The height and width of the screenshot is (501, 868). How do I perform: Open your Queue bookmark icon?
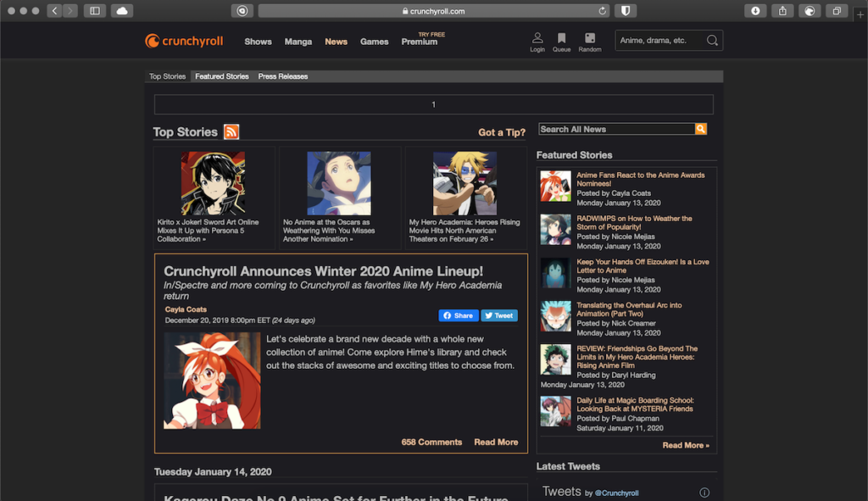tap(562, 36)
